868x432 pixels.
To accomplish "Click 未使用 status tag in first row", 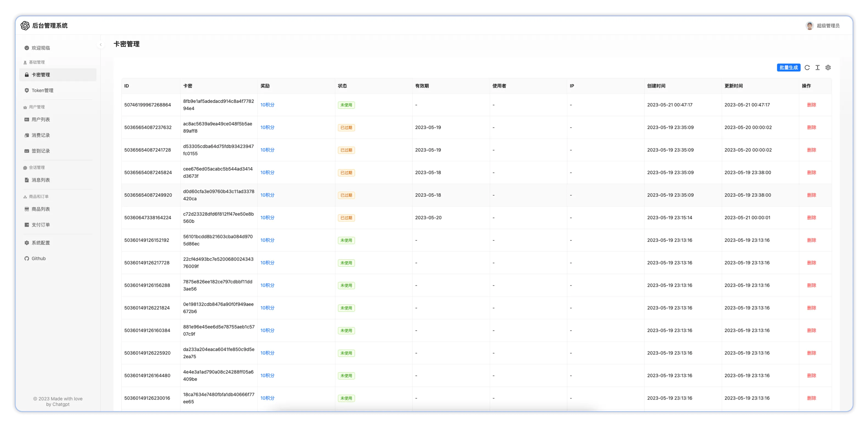I will click(346, 105).
